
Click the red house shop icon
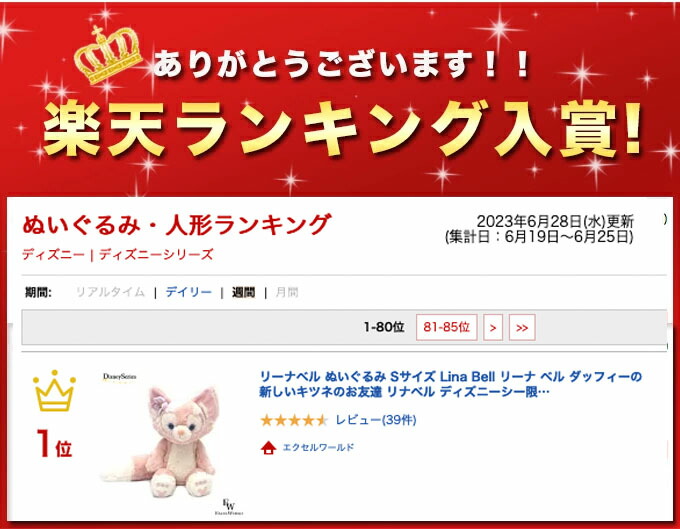[x=268, y=447]
